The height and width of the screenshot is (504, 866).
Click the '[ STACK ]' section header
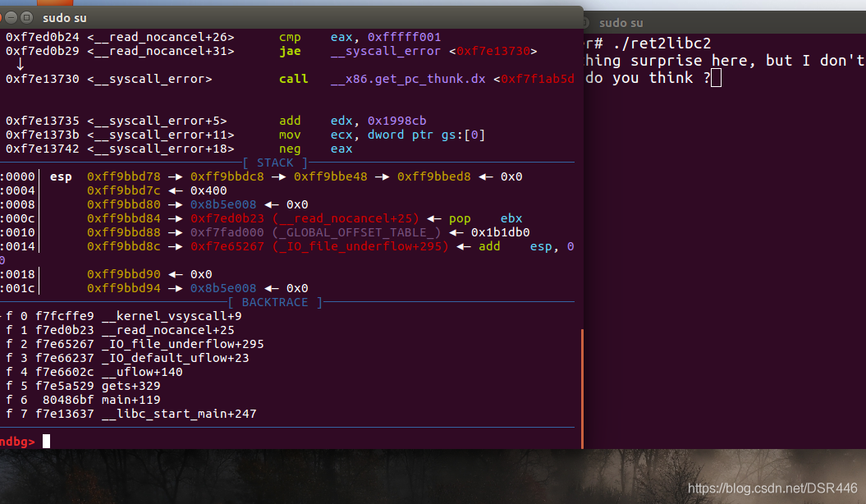(275, 163)
